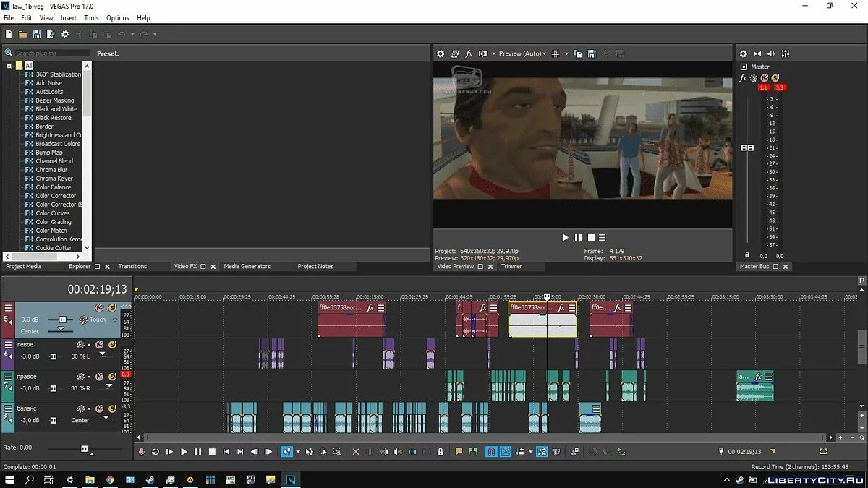The width and height of the screenshot is (868, 488).
Task: Open Video Output FX in preview toolbar
Action: click(x=469, y=53)
